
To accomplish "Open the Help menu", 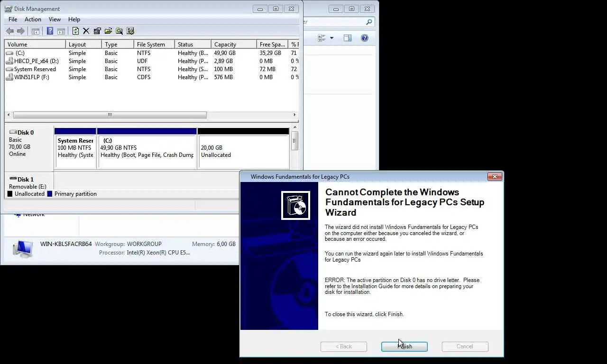I will click(74, 19).
